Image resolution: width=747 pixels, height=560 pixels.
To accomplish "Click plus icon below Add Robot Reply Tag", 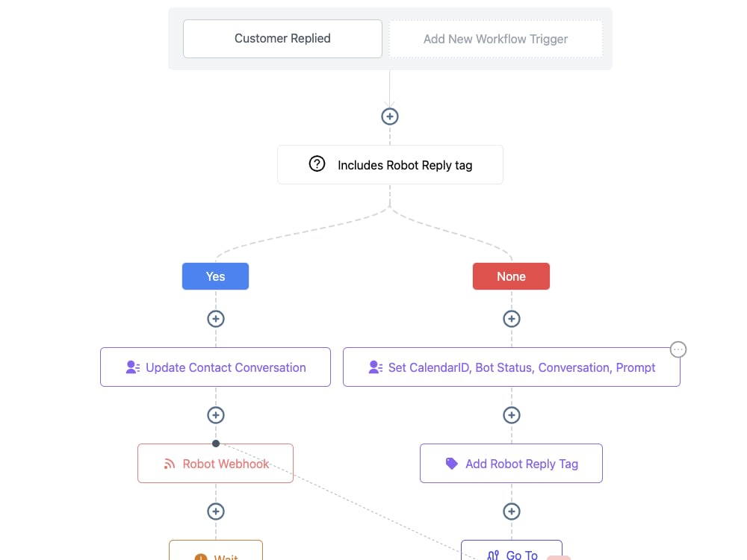I will click(x=512, y=511).
